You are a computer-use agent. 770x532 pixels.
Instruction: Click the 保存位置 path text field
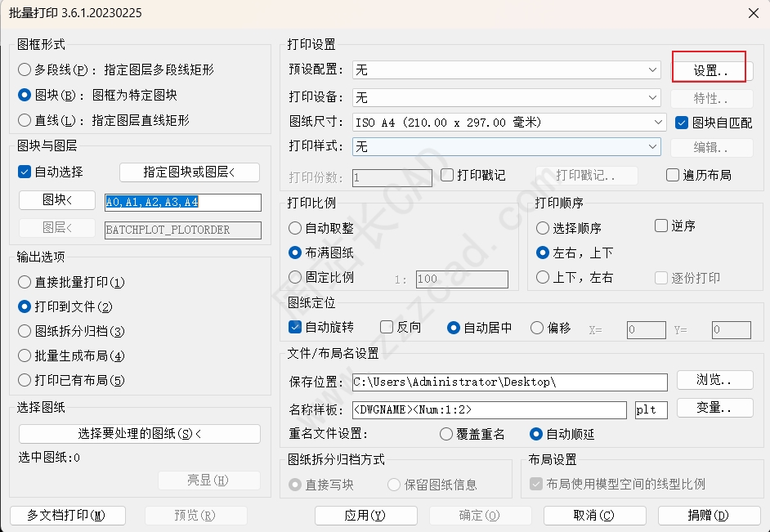tap(510, 382)
